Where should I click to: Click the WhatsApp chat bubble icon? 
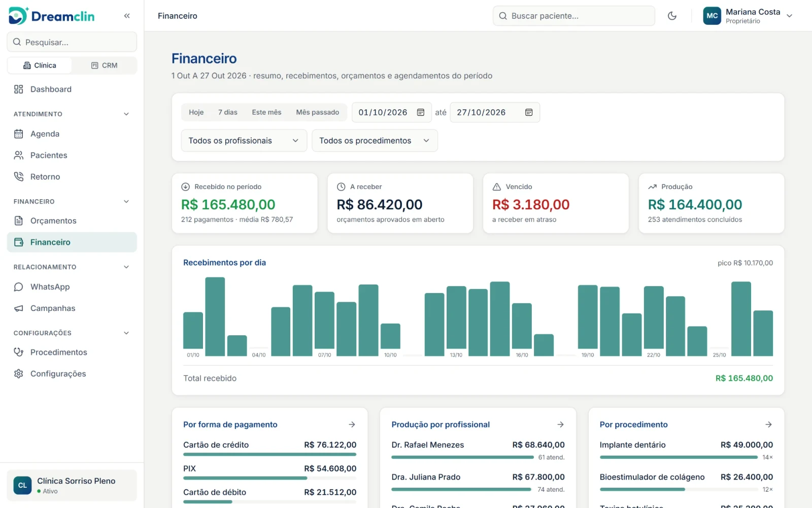[19, 287]
